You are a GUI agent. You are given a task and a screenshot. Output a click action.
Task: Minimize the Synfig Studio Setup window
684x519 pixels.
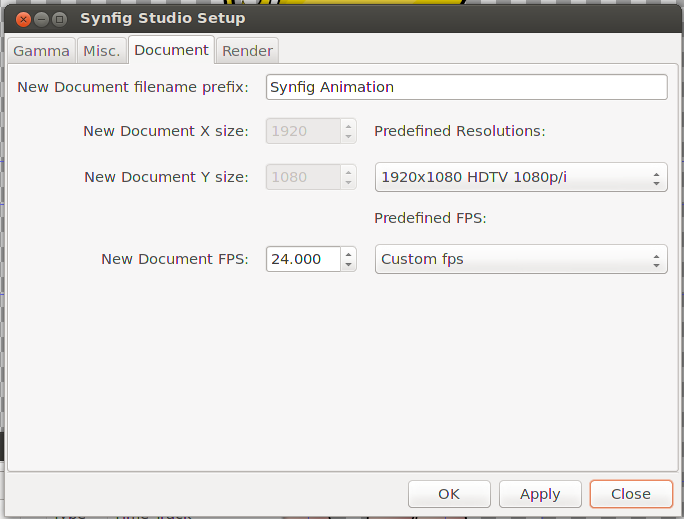pos(41,19)
